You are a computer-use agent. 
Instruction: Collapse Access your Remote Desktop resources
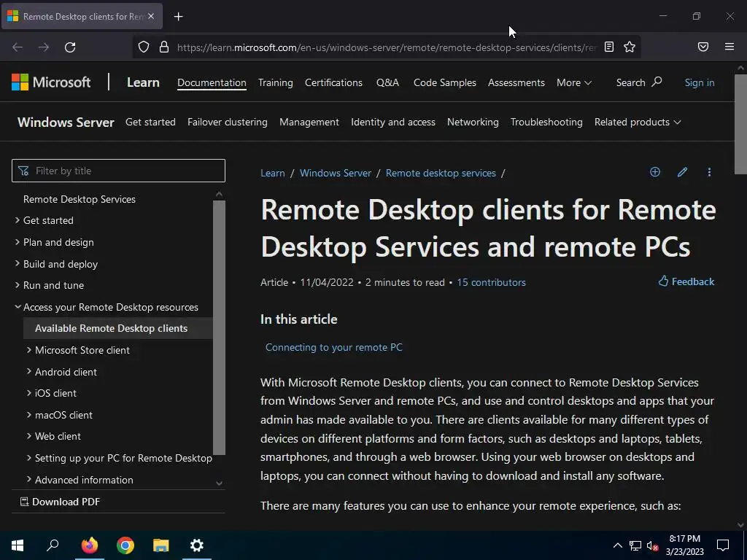(18, 307)
